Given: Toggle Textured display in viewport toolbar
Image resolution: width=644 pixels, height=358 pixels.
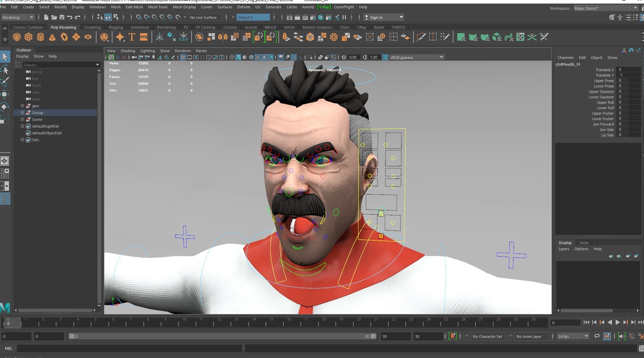Looking at the screenshot, I should click(x=258, y=57).
